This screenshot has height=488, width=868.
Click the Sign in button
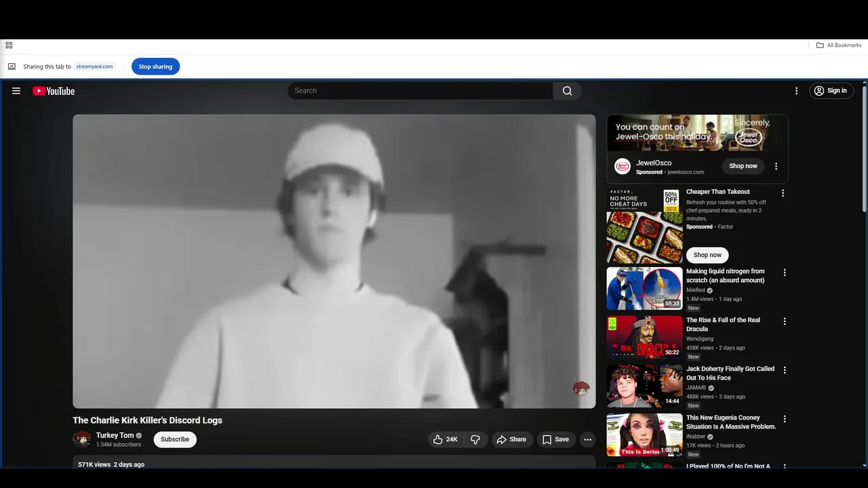[x=831, y=91]
